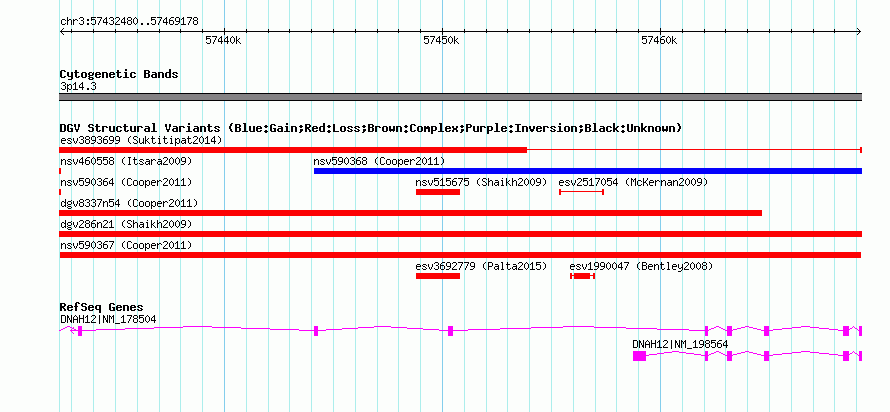Click the DNAH12|NM_198564 gene label
This screenshot has width=890, height=412.
click(680, 344)
